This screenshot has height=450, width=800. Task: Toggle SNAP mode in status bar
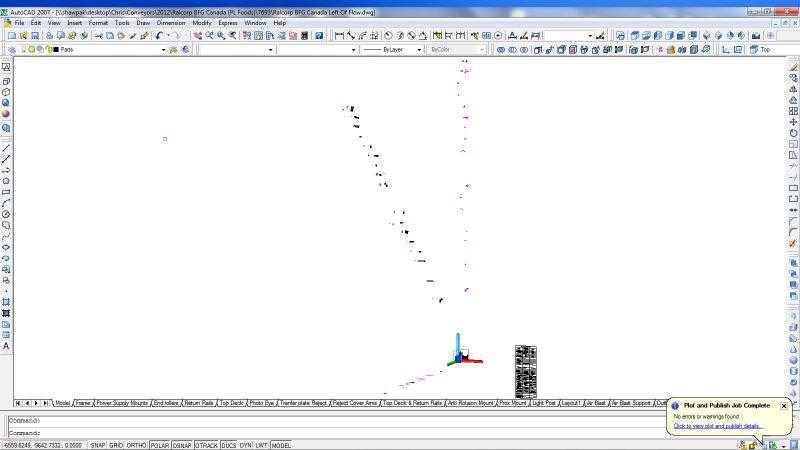(98, 445)
